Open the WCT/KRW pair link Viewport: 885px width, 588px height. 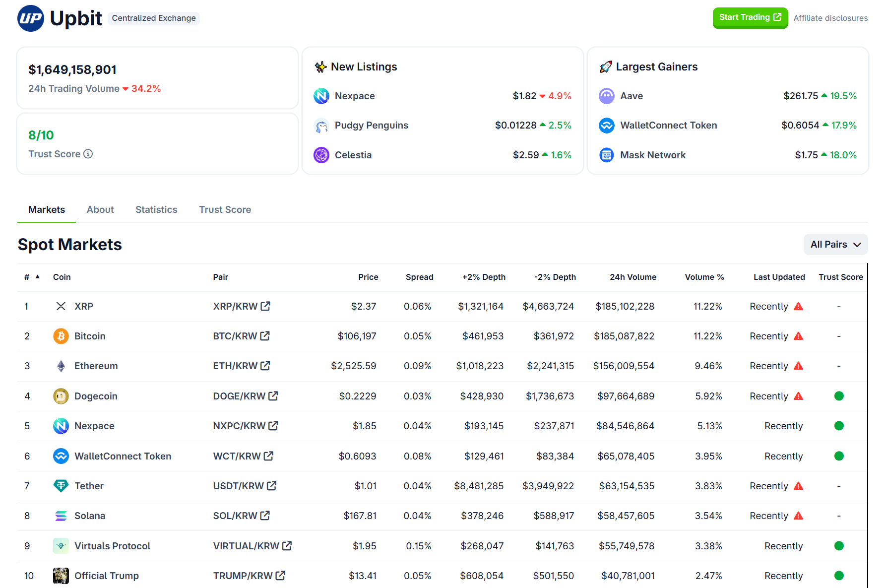coord(243,456)
